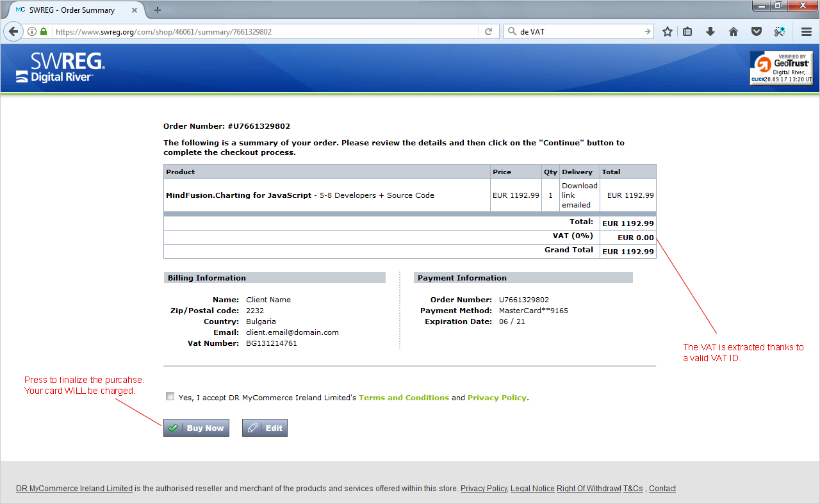Go to the browser home page icon

(734, 31)
